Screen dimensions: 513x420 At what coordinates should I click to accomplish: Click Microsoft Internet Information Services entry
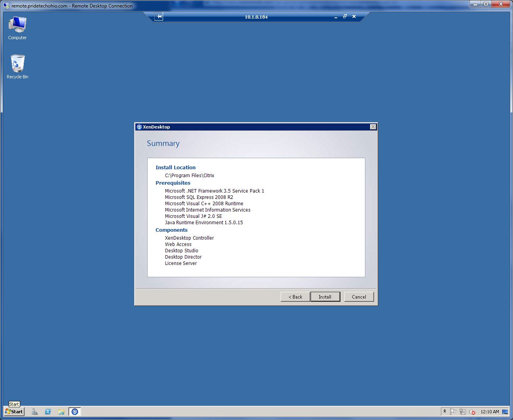pos(208,210)
